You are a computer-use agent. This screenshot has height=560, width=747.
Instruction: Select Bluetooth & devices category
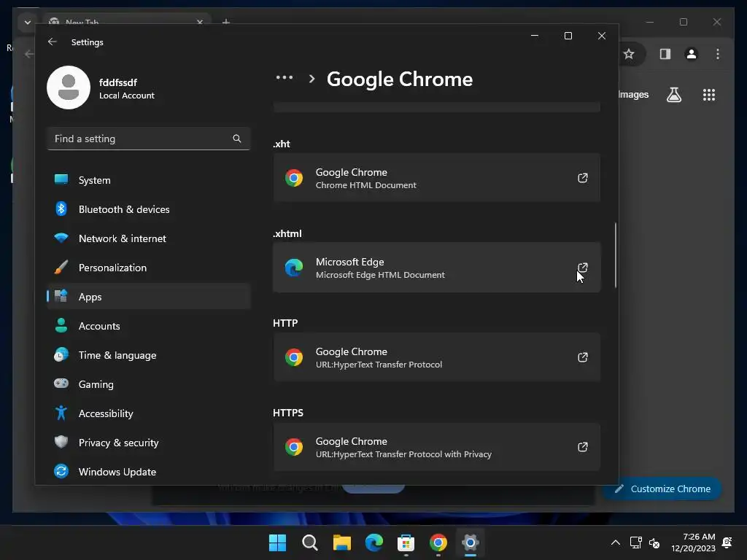pyautogui.click(x=149, y=209)
